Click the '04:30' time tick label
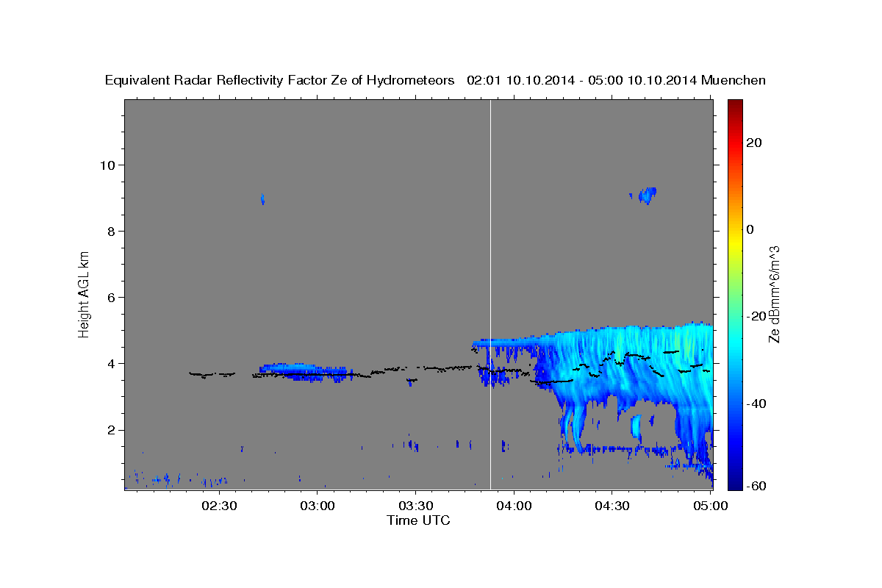Screen dimensions: 882x588 point(612,506)
